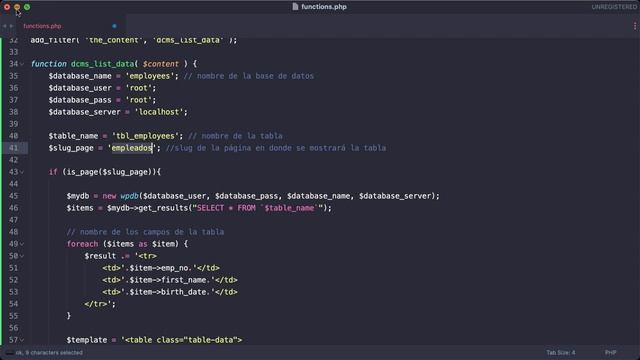Click the $content parameter on line 34
Screen dimensions: 640x360
(x=161, y=64)
